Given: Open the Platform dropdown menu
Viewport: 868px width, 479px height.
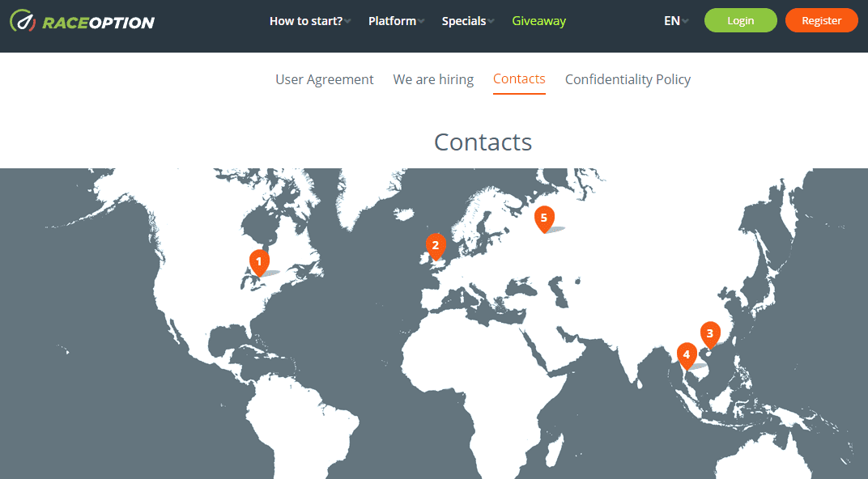Looking at the screenshot, I should tap(396, 21).
